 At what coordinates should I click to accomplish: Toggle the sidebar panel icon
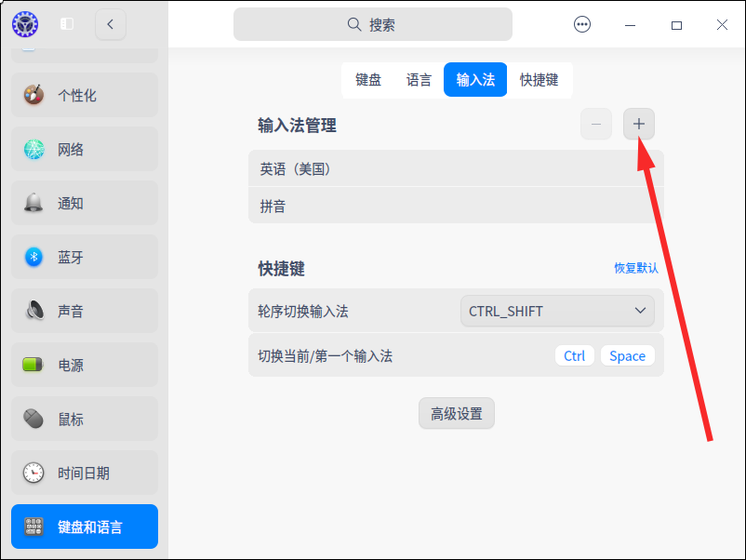[67, 24]
